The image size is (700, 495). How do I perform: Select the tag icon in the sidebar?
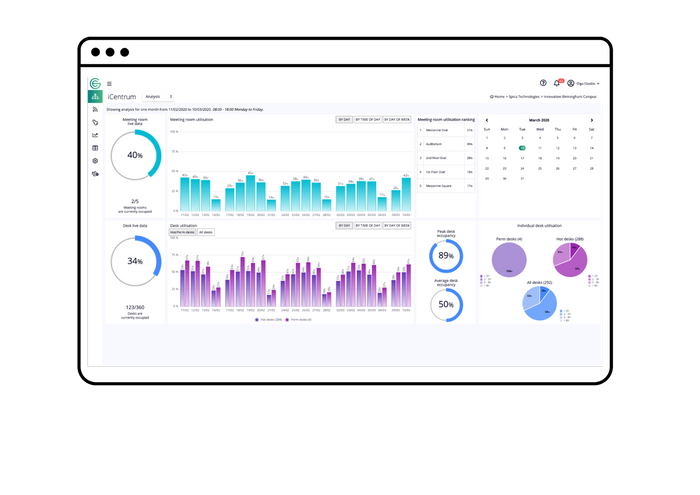point(95,122)
